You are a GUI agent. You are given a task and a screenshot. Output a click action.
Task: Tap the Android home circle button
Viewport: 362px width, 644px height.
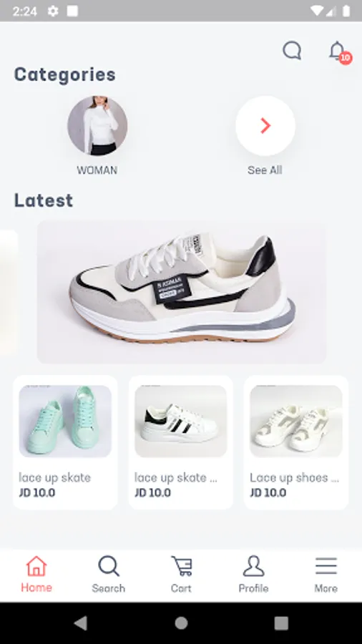click(x=181, y=623)
